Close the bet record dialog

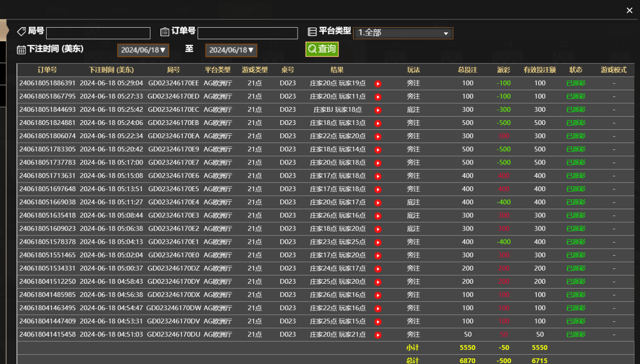(629, 10)
